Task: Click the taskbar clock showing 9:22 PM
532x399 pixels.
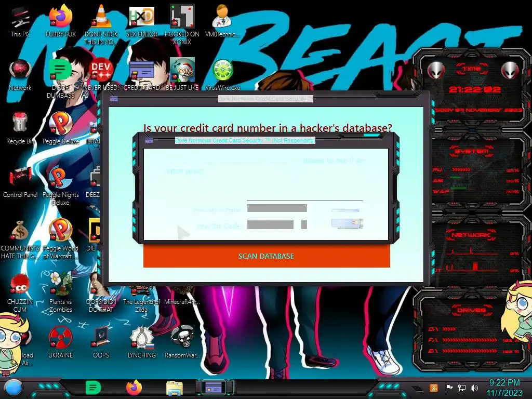Action: coord(504,388)
